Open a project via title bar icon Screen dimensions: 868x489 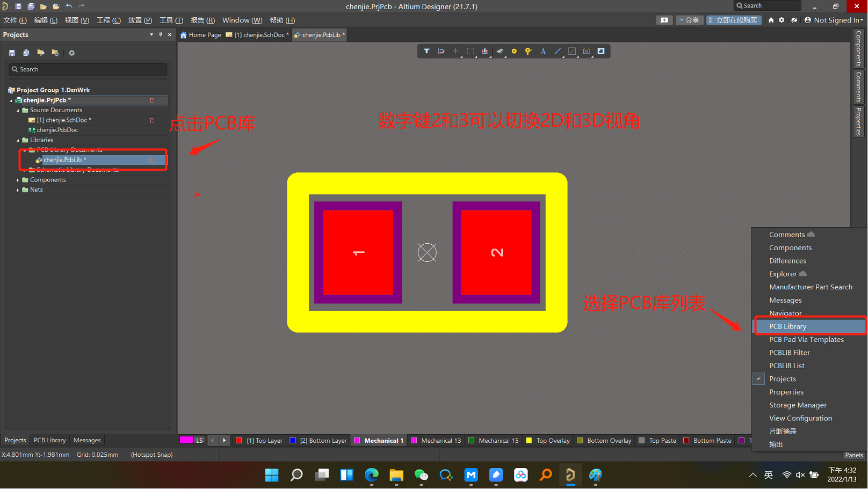[56, 6]
